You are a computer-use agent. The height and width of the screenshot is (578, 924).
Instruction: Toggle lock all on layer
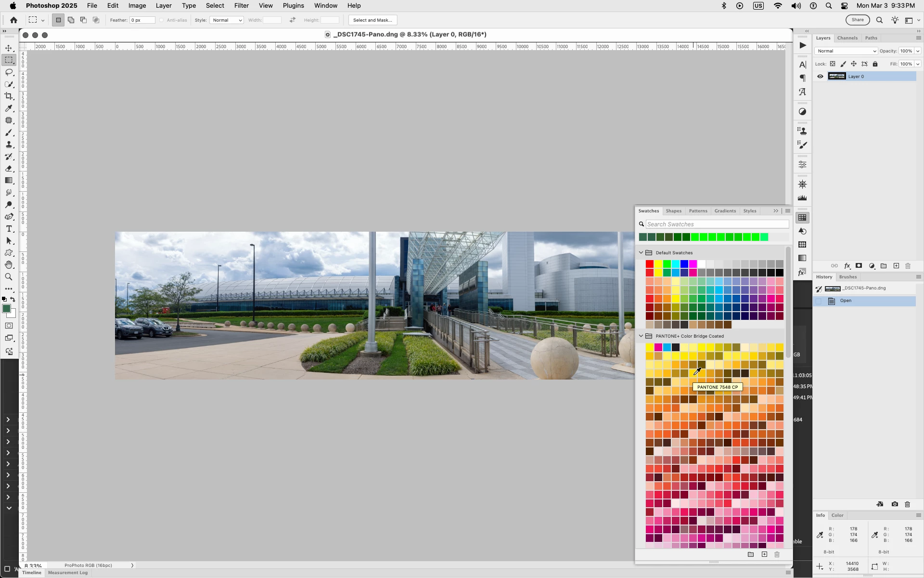point(875,64)
